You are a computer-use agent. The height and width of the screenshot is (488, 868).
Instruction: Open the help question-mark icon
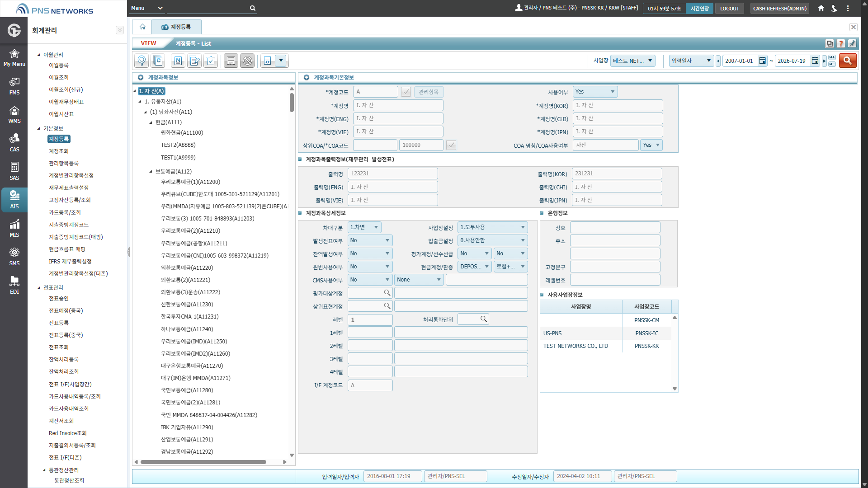841,43
